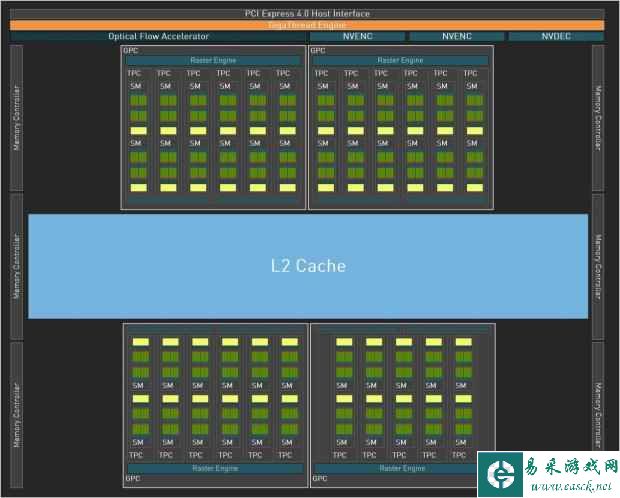Click the Optical Flow Accelerator block
The image size is (620, 498).
tap(158, 36)
